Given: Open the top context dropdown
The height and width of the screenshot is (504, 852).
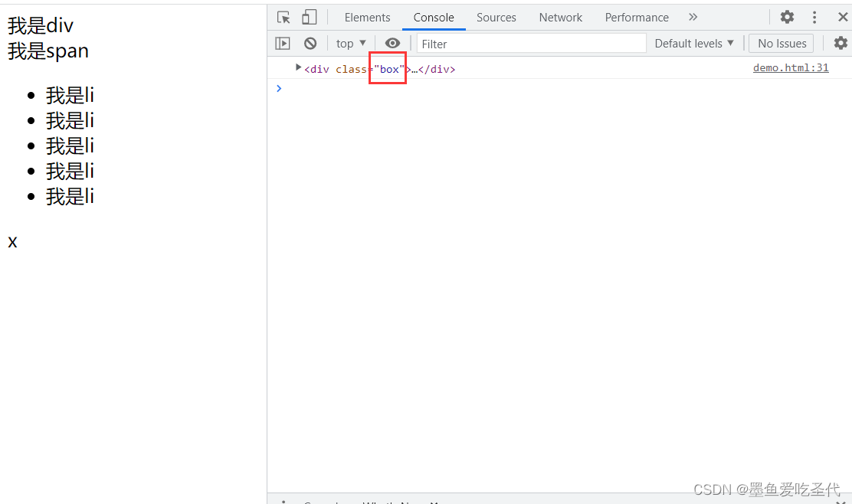Looking at the screenshot, I should pyautogui.click(x=351, y=44).
